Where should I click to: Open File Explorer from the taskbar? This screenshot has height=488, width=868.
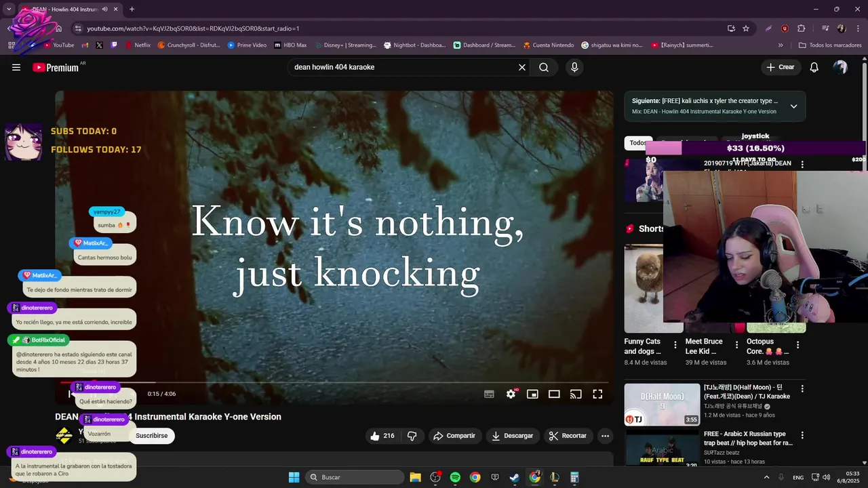click(415, 477)
